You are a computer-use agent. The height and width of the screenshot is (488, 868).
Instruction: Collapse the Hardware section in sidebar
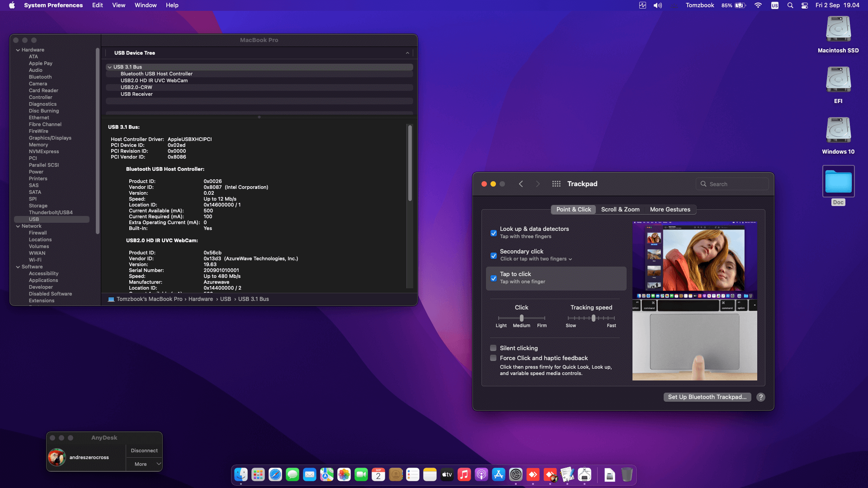coord(18,50)
